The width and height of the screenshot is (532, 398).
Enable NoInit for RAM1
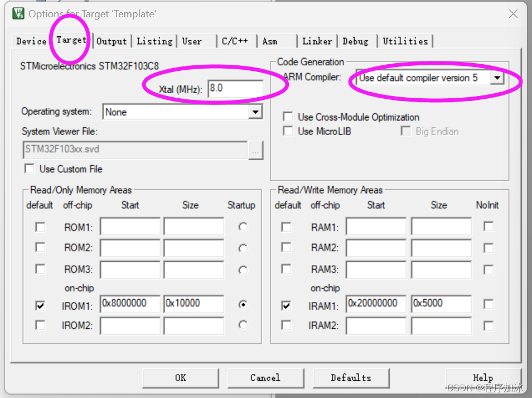point(489,226)
